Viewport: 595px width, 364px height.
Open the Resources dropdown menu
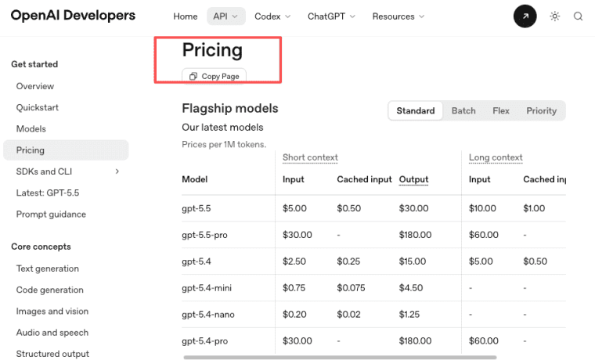tap(398, 16)
